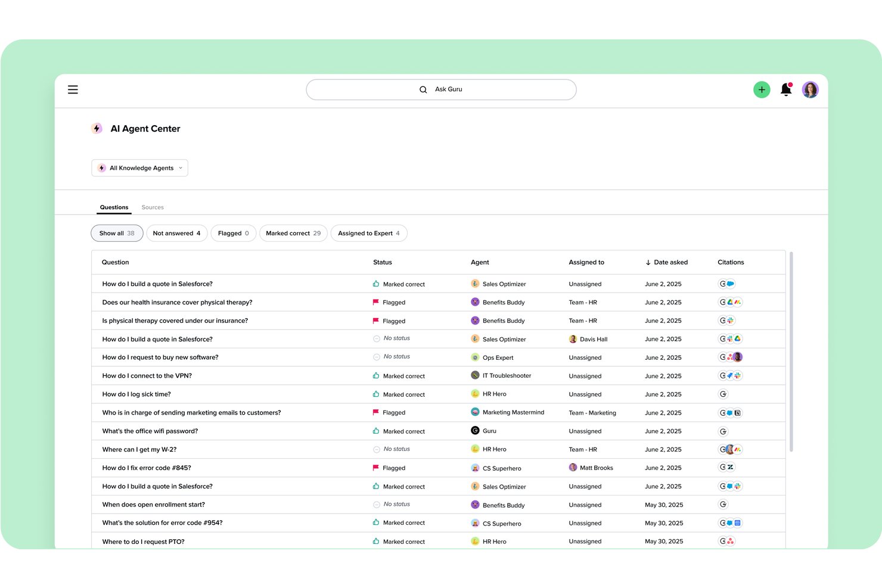Viewport: 882px width, 588px height.
Task: Click the table's vertical scrollbar
Action: [x=791, y=351]
